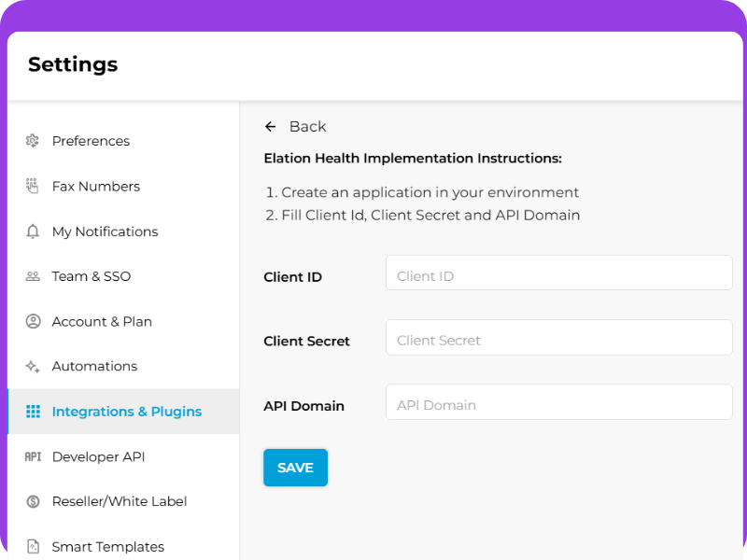Navigate to the Preferences section
This screenshot has width=747, height=560.
coord(92,141)
